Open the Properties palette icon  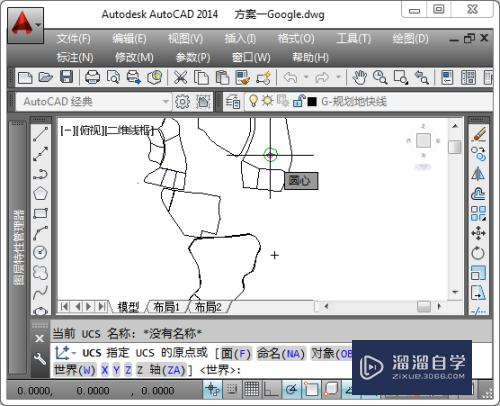click(x=447, y=78)
